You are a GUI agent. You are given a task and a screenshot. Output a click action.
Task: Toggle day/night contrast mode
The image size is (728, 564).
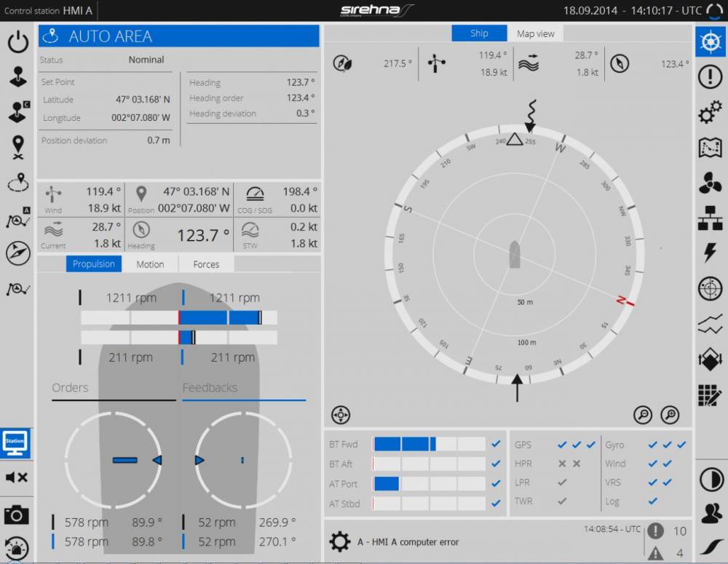[711, 480]
